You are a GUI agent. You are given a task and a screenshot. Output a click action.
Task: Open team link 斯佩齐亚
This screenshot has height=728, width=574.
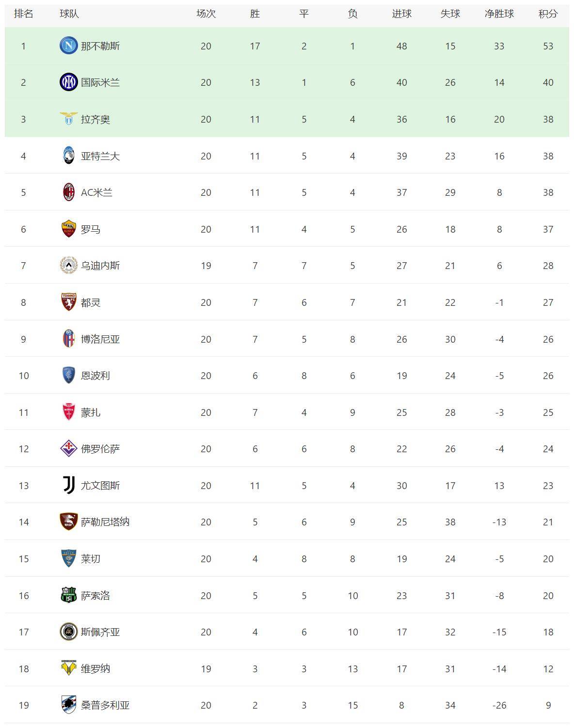pos(100,632)
